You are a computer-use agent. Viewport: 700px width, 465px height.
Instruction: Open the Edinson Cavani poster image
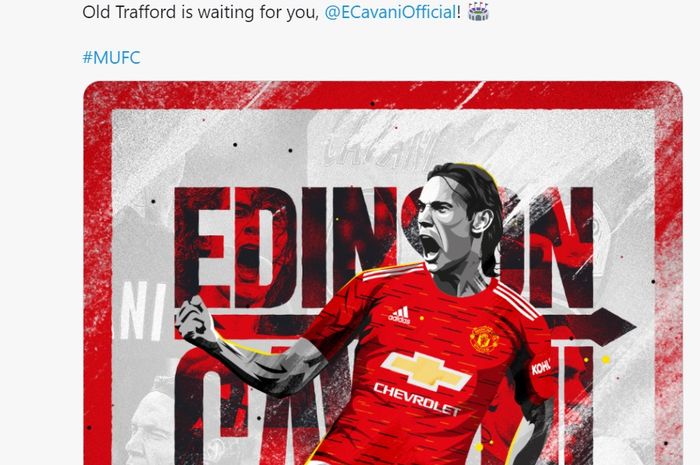click(383, 273)
